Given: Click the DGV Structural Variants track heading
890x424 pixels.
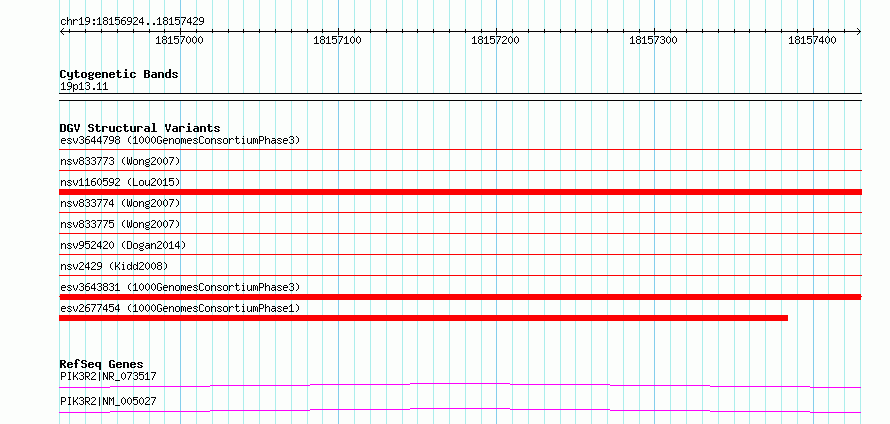Looking at the screenshot, I should (x=140, y=128).
